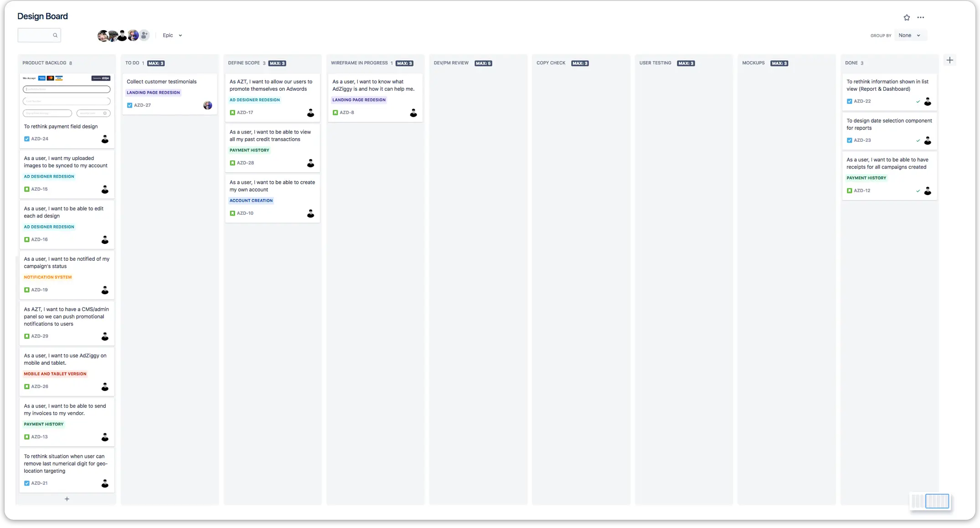Screen dimensions: 980x528
Task: Click the Define Scope MAX: 3 badge
Action: pyautogui.click(x=277, y=63)
